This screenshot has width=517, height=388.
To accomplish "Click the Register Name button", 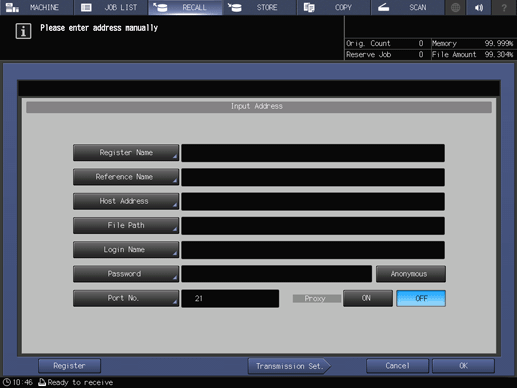I will (x=126, y=153).
